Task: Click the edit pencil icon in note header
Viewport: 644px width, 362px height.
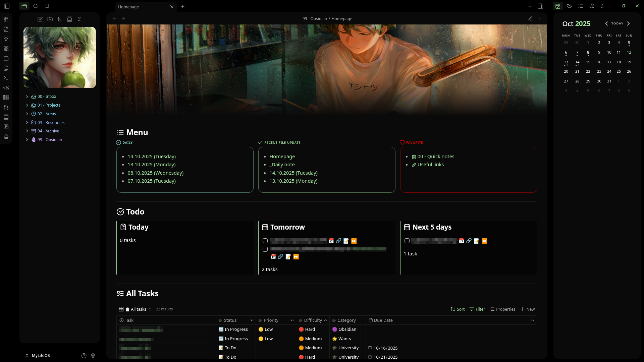Action: click(530, 19)
